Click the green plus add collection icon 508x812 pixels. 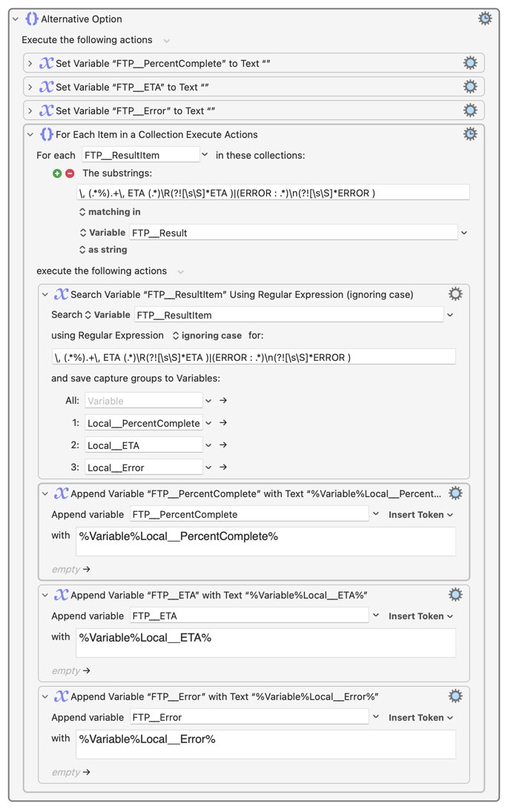point(57,173)
